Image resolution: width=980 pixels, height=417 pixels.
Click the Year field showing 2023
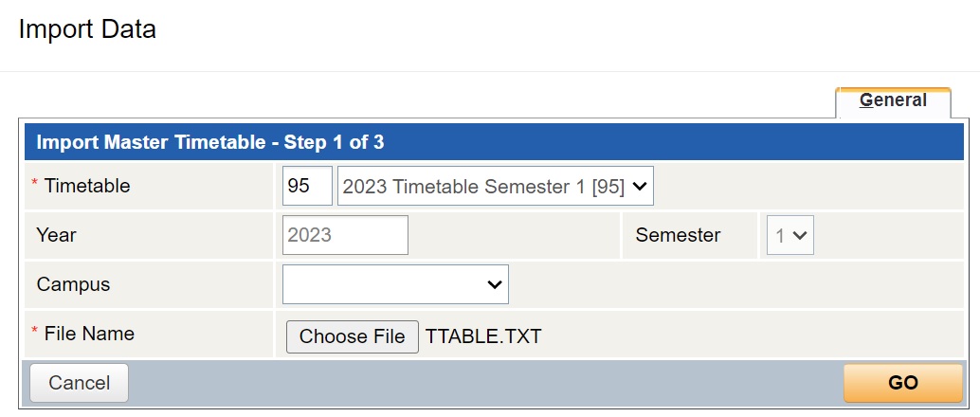(x=345, y=235)
